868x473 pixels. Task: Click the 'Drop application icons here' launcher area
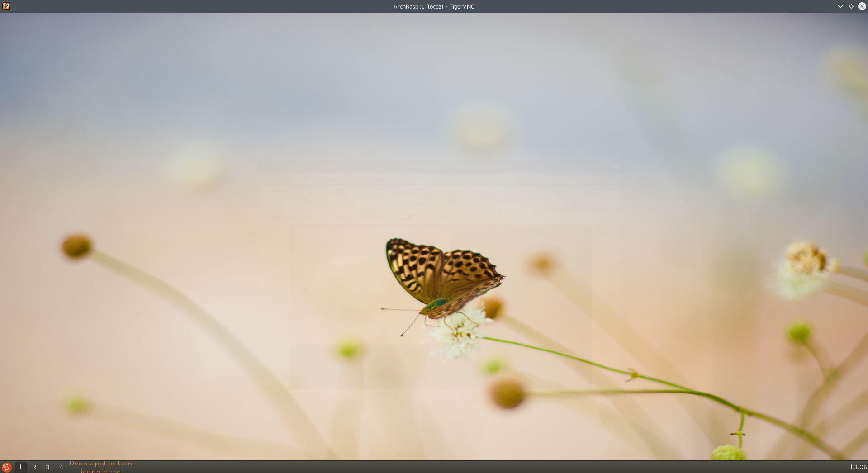pos(100,467)
